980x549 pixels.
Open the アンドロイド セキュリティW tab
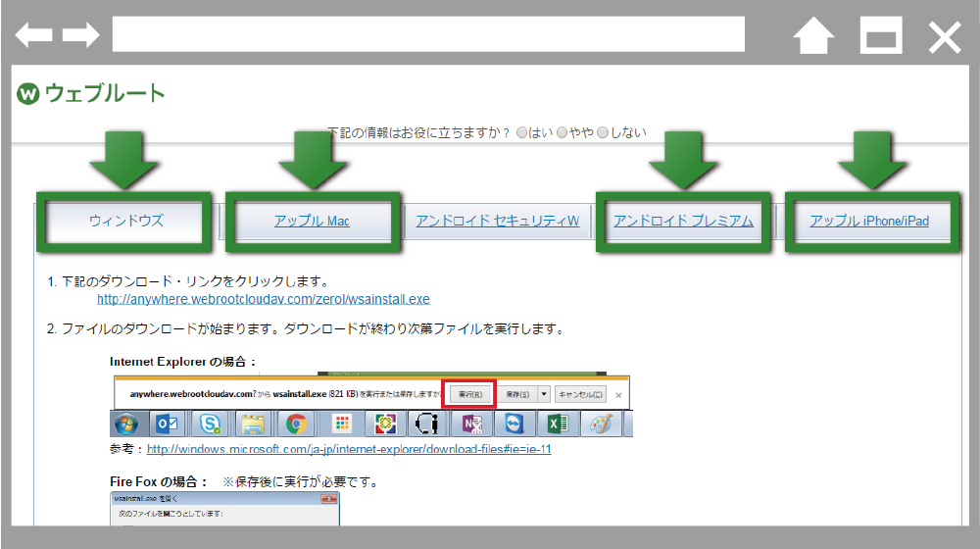pos(498,221)
